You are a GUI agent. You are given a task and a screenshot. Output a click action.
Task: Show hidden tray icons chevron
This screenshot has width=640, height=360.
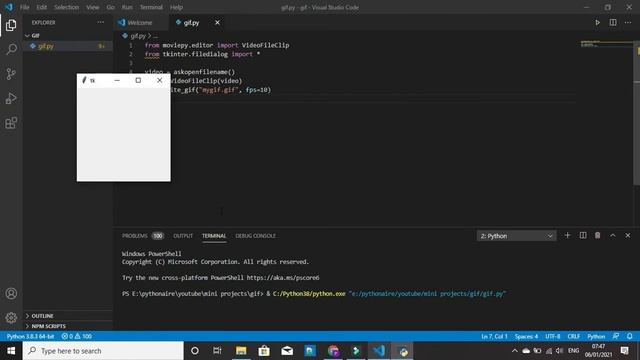click(515, 351)
